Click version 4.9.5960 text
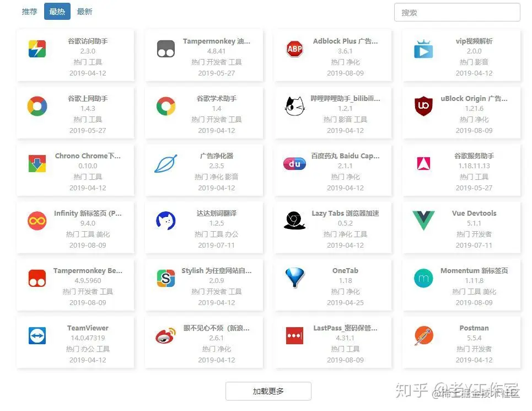532x411 pixels. coord(88,281)
